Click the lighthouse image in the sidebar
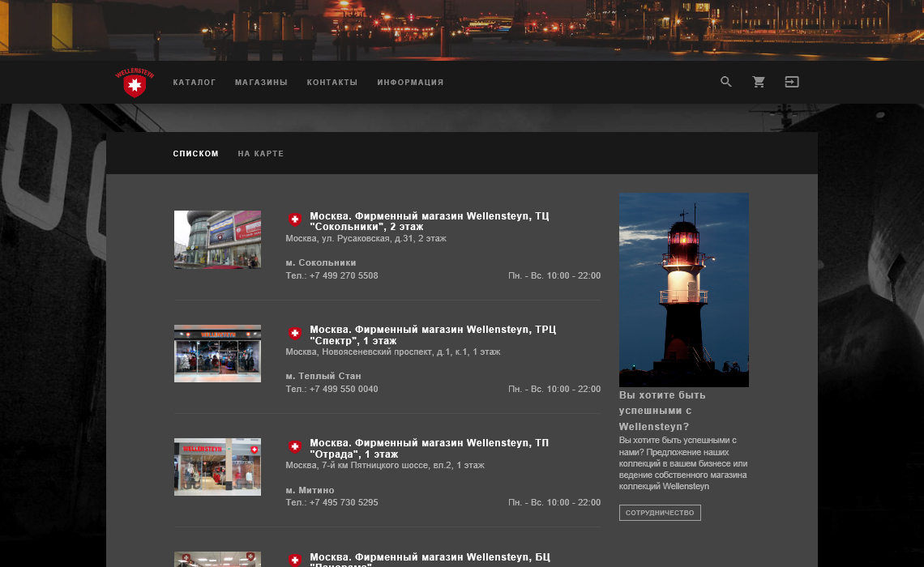Image resolution: width=924 pixels, height=567 pixels. (x=684, y=290)
